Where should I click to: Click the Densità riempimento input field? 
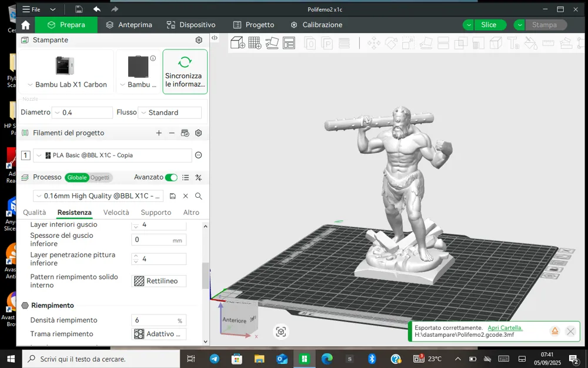point(159,320)
